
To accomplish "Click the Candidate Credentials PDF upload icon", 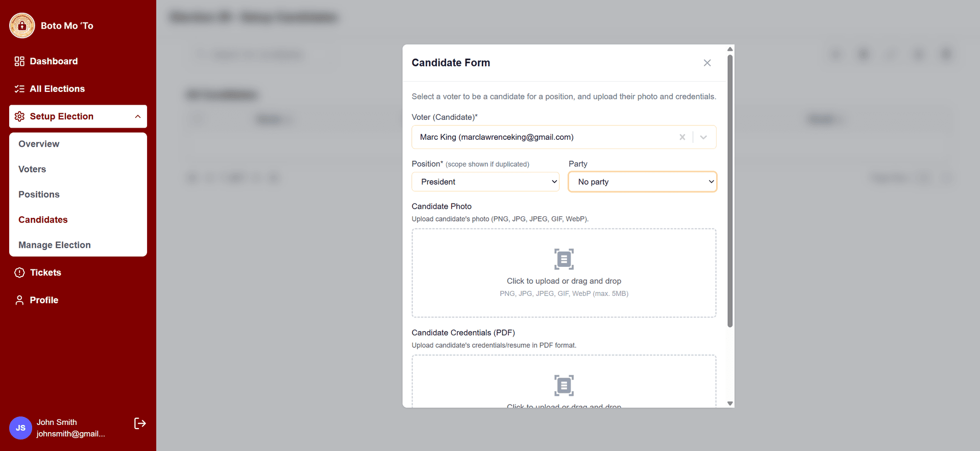I will coord(563,385).
